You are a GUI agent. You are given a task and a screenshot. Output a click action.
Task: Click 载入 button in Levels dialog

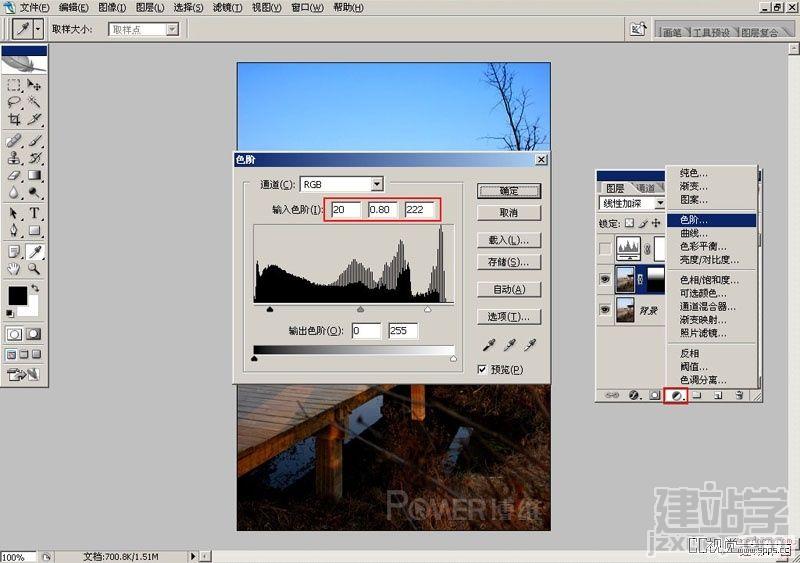coord(509,240)
